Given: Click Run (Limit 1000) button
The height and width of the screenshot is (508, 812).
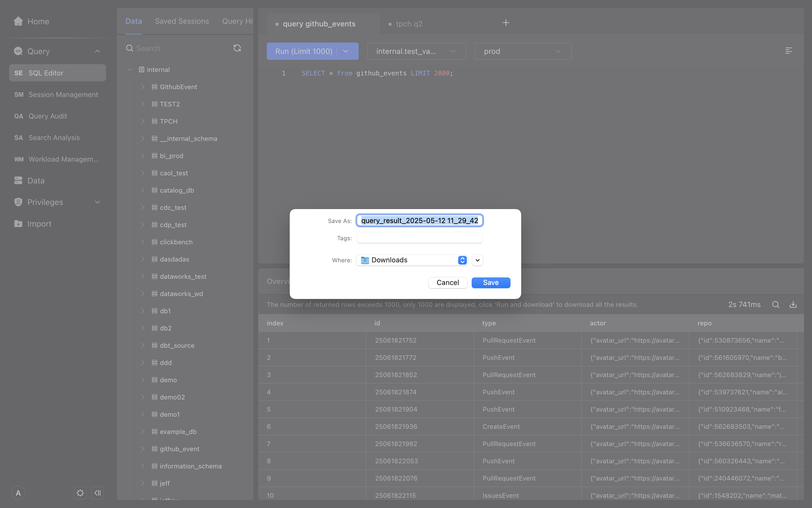Looking at the screenshot, I should (x=304, y=51).
